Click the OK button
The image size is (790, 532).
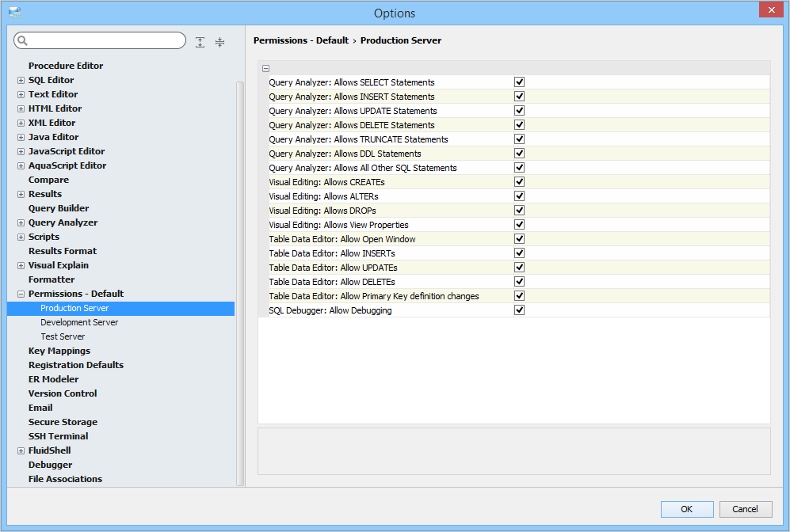tap(687, 509)
